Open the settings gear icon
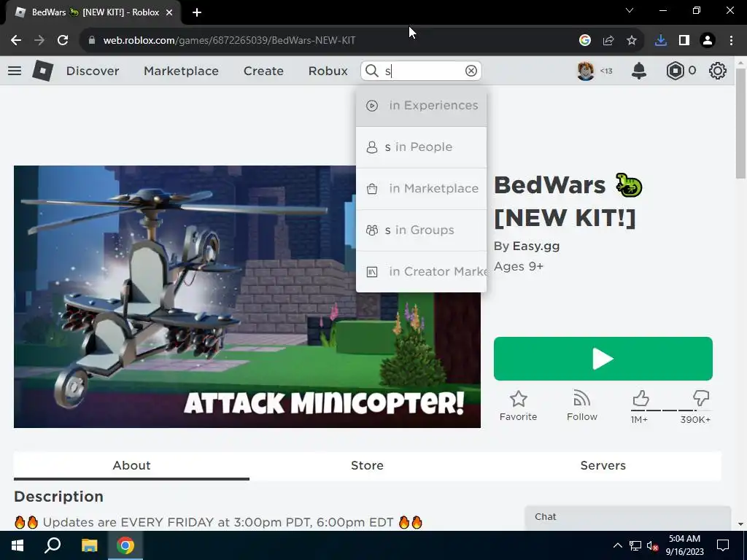 coord(718,71)
